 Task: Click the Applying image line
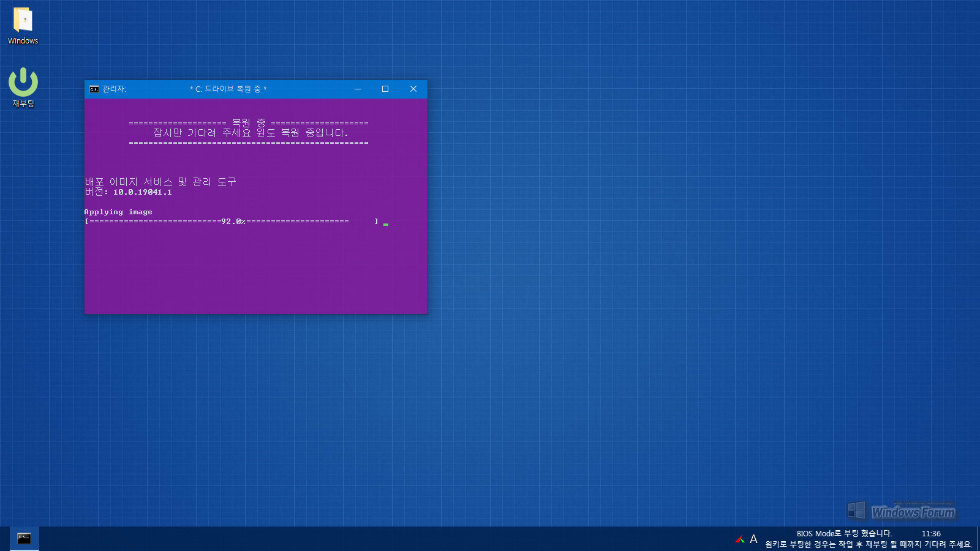click(118, 212)
